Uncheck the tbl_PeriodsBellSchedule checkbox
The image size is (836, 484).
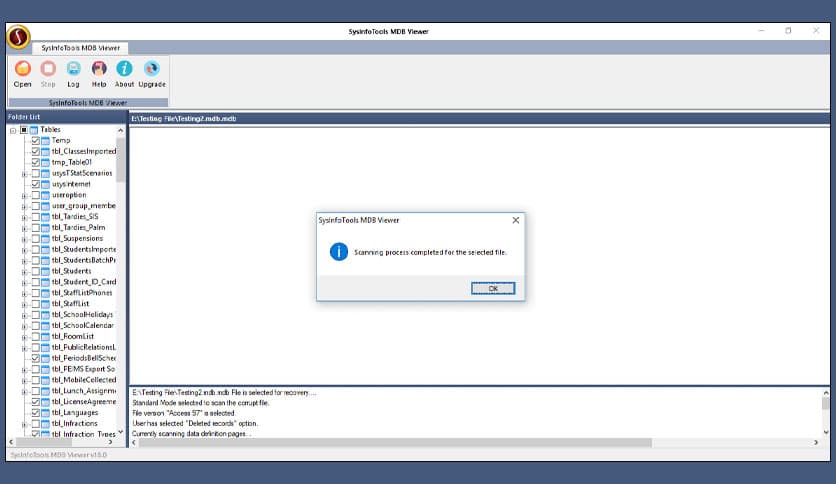coord(35,358)
